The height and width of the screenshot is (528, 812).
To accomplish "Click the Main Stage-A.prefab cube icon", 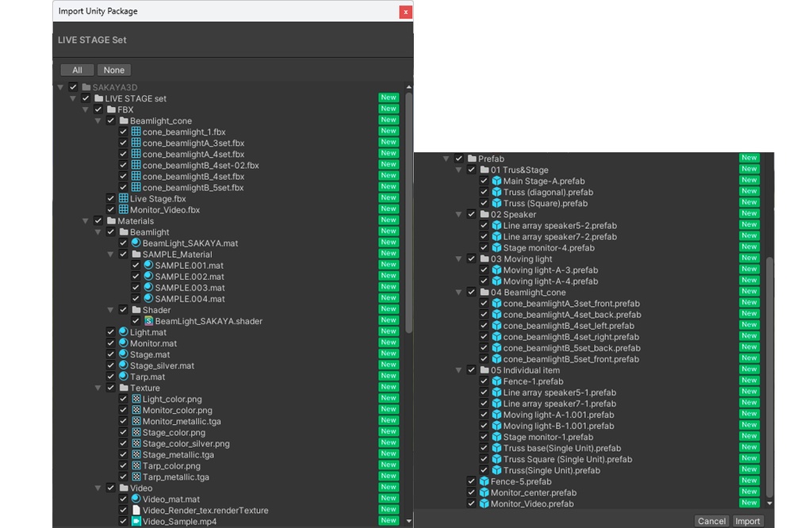I will [x=496, y=181].
